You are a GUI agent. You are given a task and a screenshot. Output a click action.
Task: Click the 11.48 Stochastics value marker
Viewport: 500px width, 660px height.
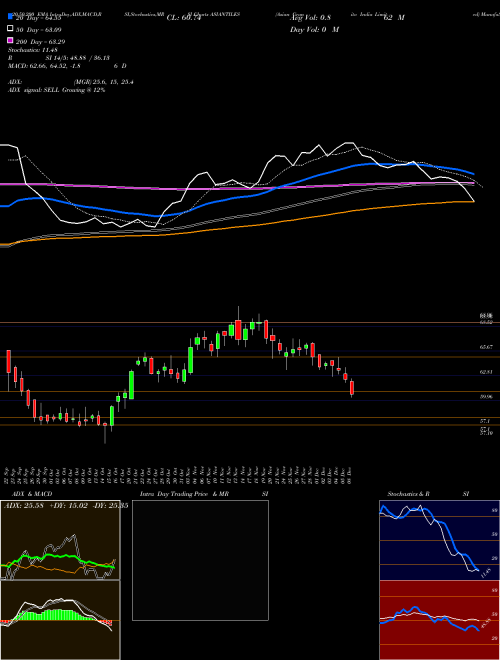point(485,573)
